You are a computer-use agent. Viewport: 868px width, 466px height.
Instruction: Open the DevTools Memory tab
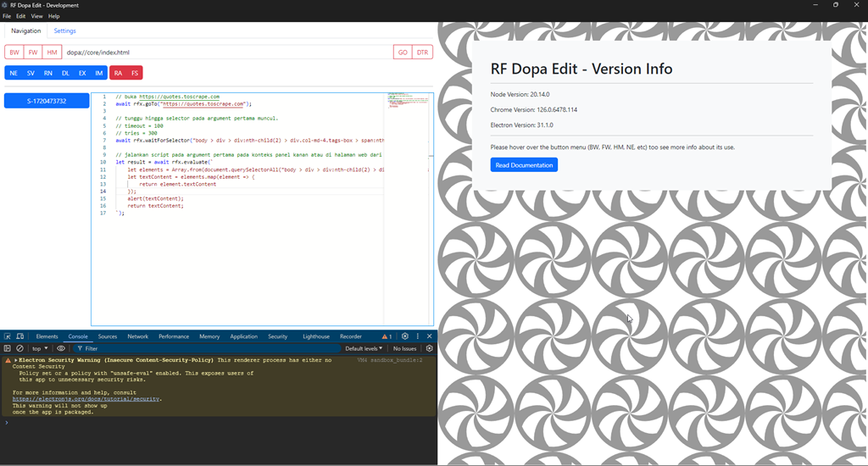209,336
